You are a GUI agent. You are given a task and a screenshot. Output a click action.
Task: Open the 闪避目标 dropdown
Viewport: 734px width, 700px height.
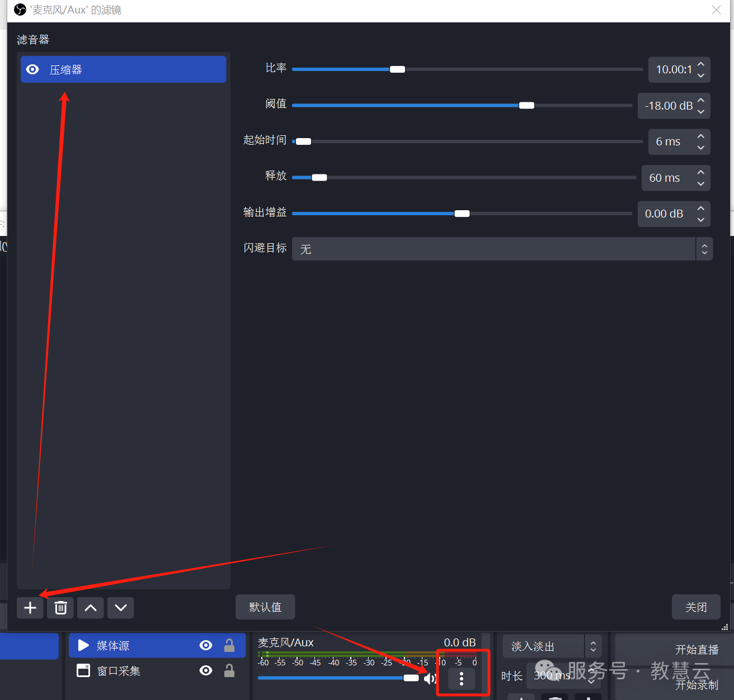502,249
